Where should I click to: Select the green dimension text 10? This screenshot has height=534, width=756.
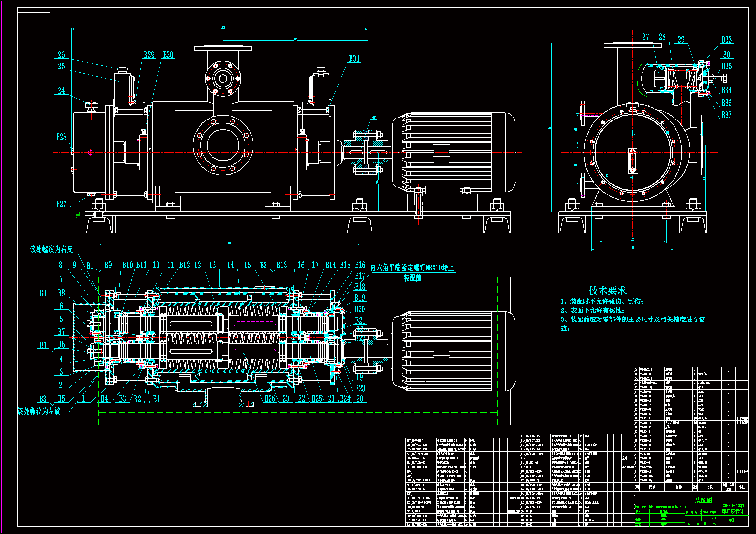pyautogui.click(x=78, y=215)
